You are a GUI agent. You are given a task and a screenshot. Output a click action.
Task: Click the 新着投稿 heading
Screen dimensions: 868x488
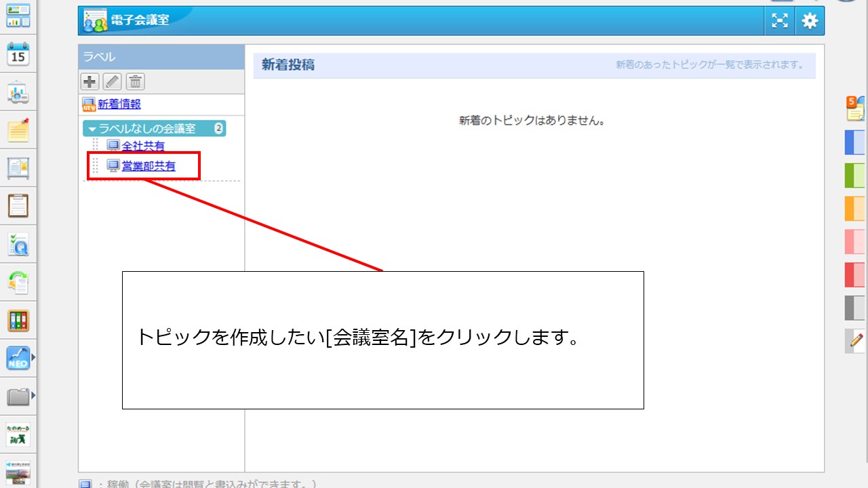click(288, 65)
